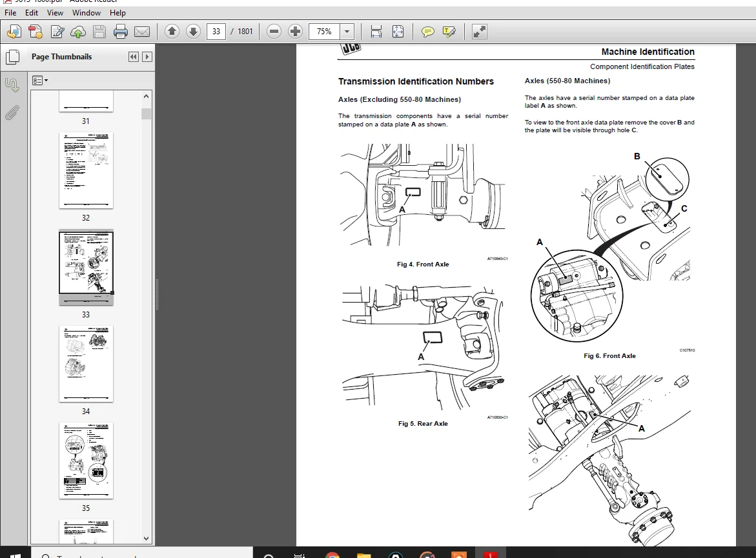
Task: Click the Save floppy disk icon
Action: pos(99,32)
